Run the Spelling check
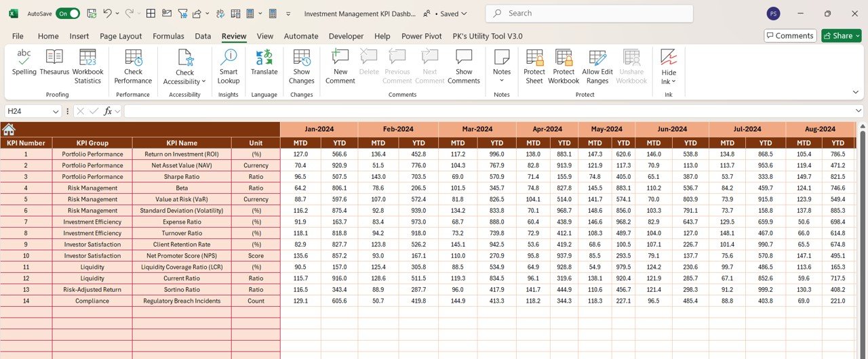 pyautogui.click(x=24, y=63)
